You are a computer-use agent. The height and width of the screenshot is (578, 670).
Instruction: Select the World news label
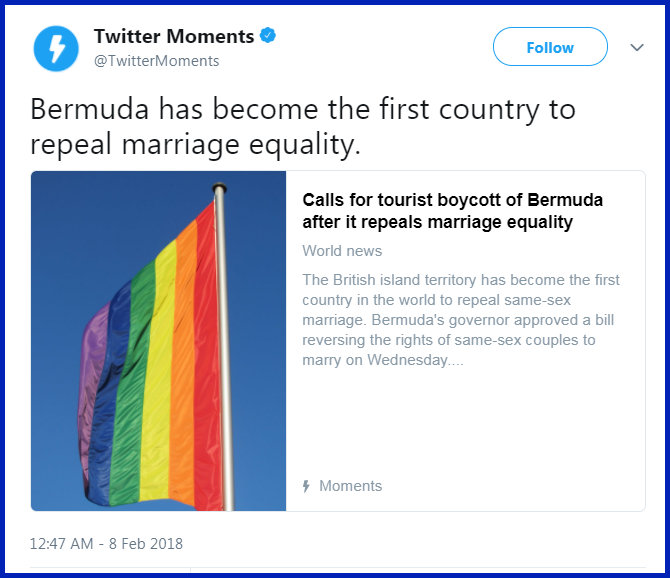click(342, 251)
